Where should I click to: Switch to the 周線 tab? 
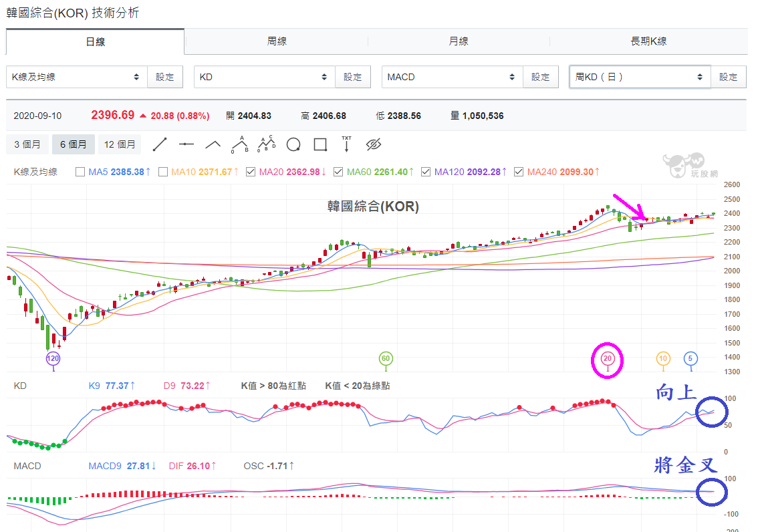coord(277,41)
